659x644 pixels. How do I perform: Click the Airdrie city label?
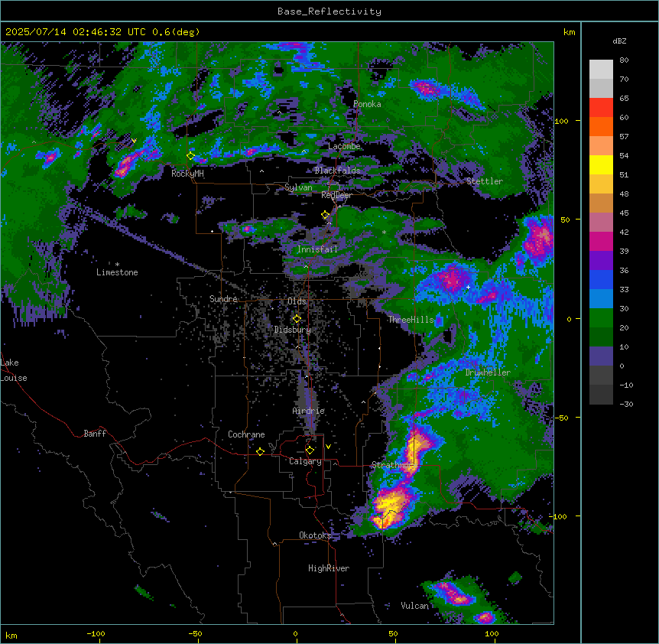[x=309, y=411]
